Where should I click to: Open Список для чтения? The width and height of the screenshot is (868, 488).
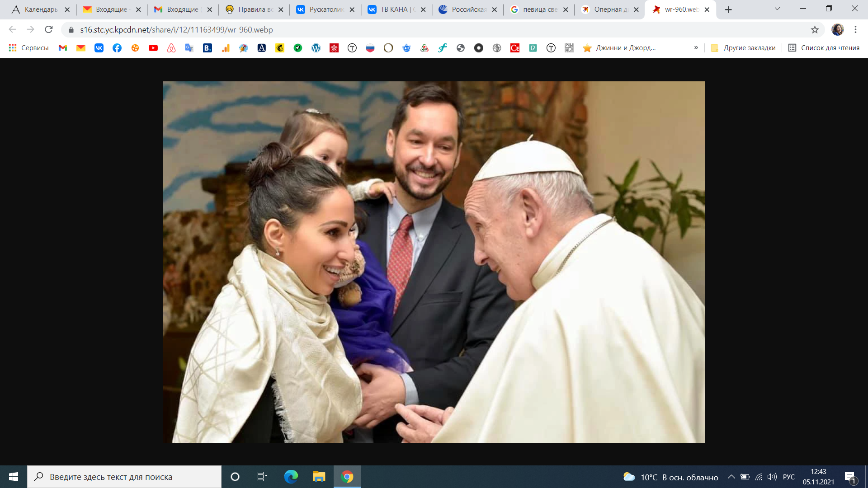pyautogui.click(x=824, y=48)
